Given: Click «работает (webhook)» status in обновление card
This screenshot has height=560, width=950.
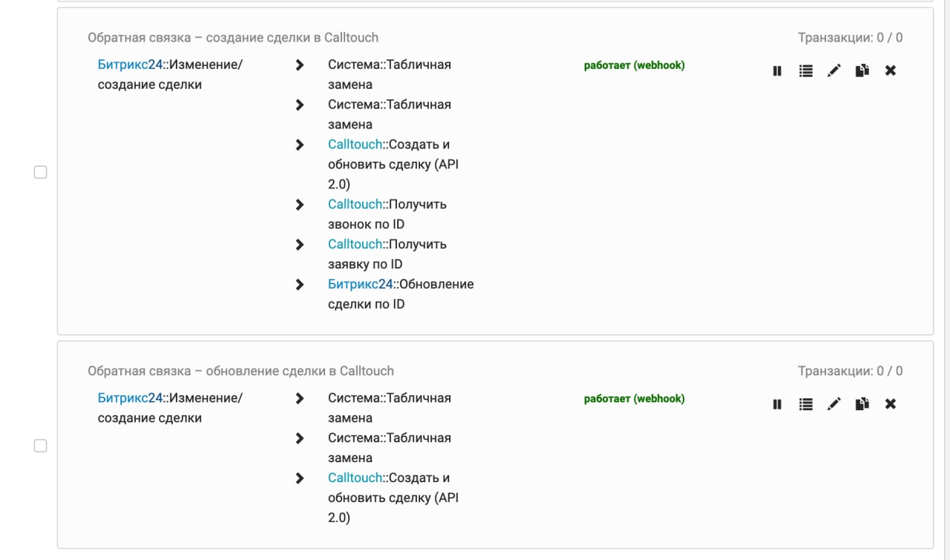Looking at the screenshot, I should point(635,398).
